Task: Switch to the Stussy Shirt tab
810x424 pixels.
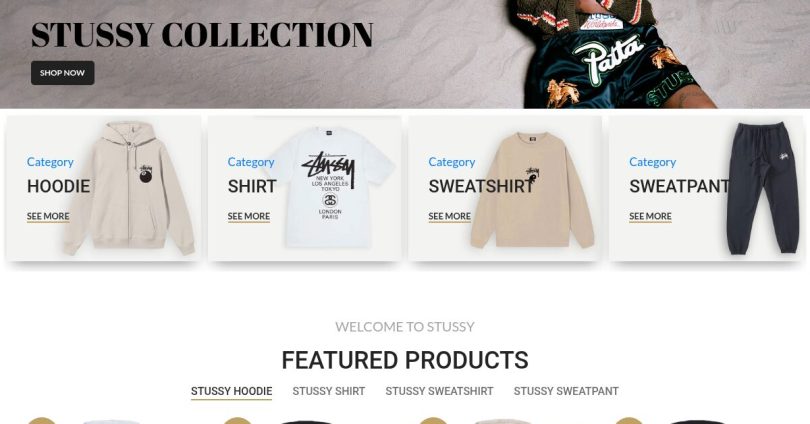Action: (329, 391)
